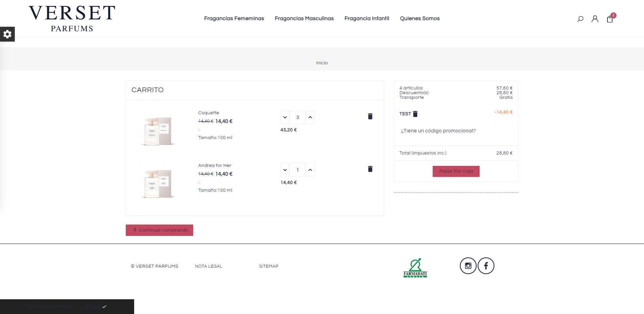Open the Coquette product link

(x=209, y=113)
